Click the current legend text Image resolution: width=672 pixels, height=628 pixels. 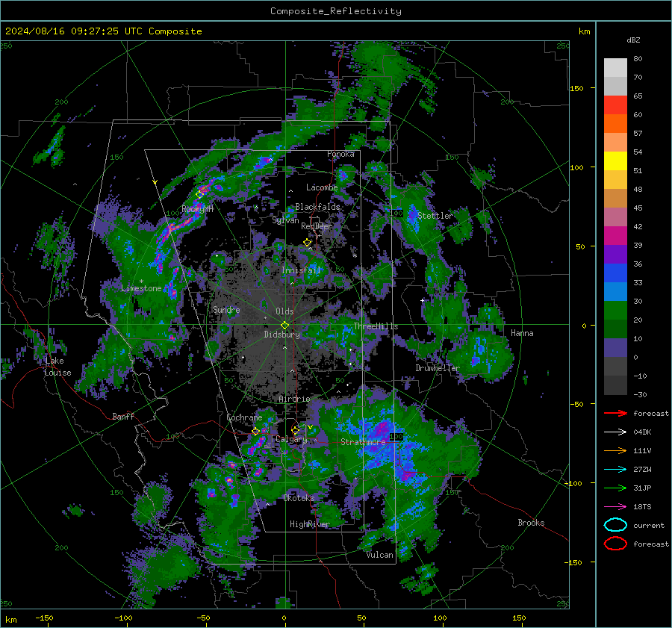649,526
